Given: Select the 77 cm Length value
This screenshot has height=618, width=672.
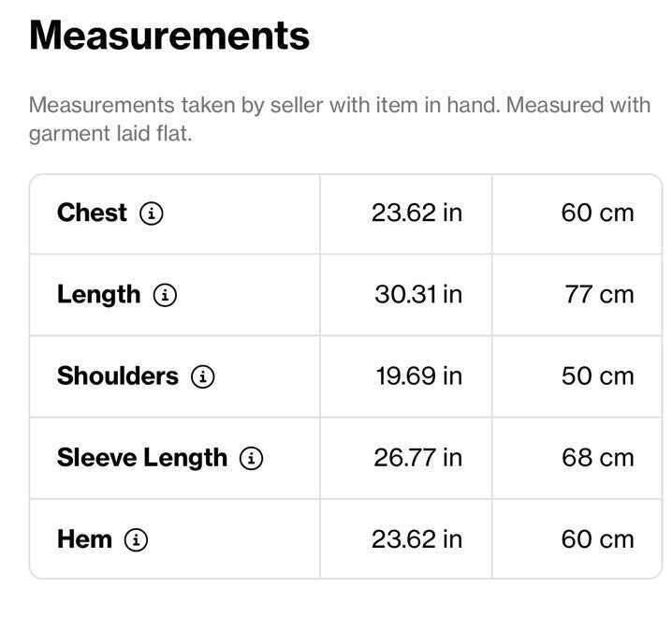Looking at the screenshot, I should click(599, 295).
